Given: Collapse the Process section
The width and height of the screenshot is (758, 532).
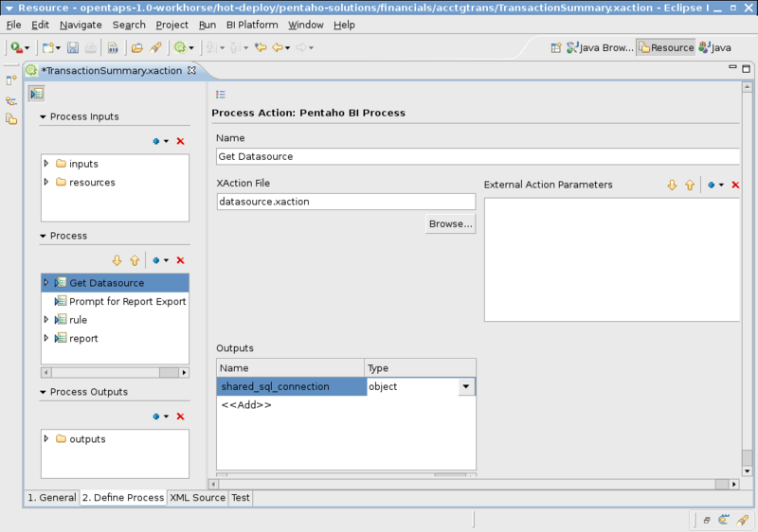Looking at the screenshot, I should click(x=43, y=236).
